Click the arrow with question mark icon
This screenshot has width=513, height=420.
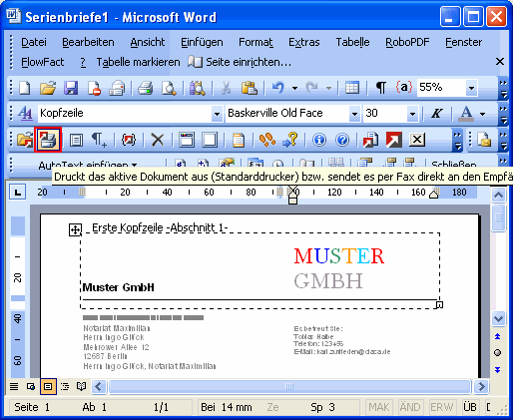pos(290,140)
